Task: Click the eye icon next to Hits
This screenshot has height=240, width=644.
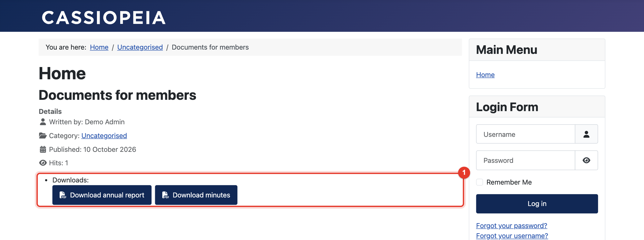Action: click(x=43, y=163)
